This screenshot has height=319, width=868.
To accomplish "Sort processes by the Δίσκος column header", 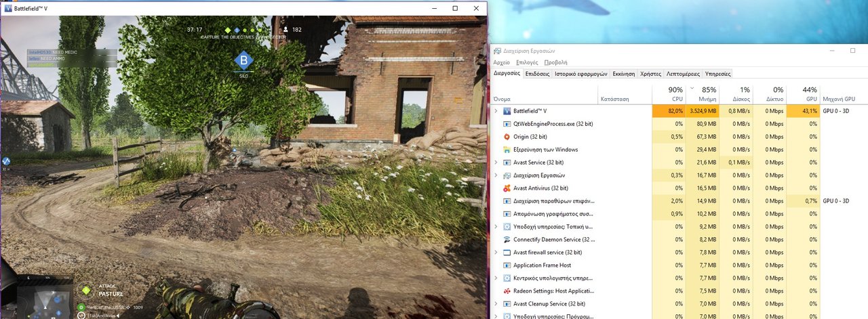I will coord(736,95).
